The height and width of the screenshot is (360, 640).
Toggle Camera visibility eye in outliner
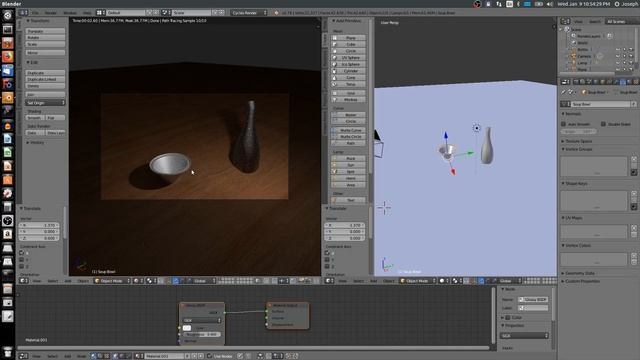coord(618,56)
